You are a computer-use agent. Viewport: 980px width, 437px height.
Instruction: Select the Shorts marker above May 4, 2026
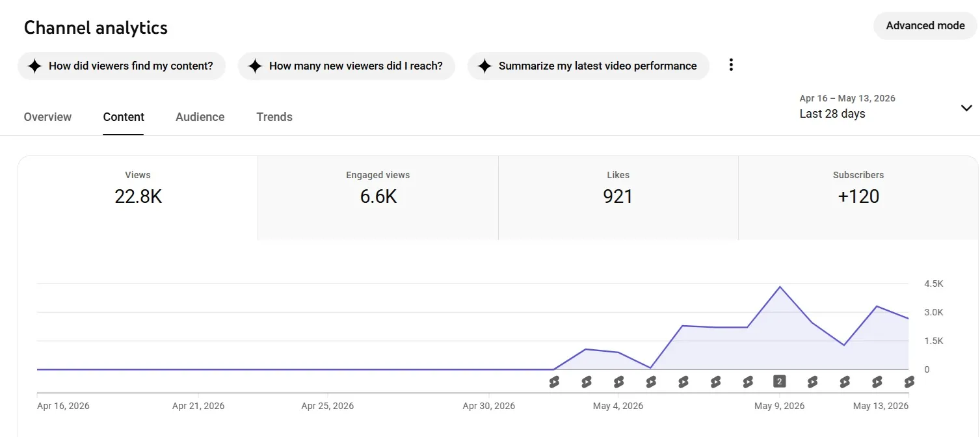tap(618, 382)
